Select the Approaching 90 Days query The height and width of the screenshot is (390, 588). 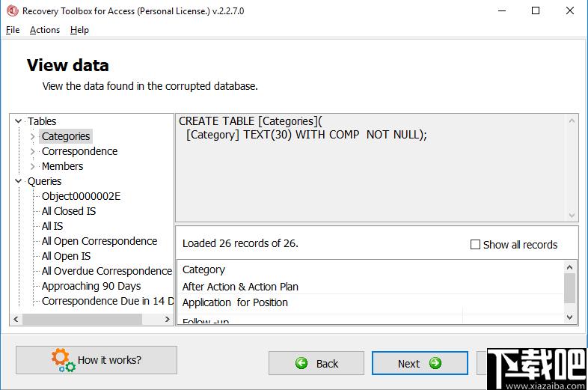[x=91, y=286]
